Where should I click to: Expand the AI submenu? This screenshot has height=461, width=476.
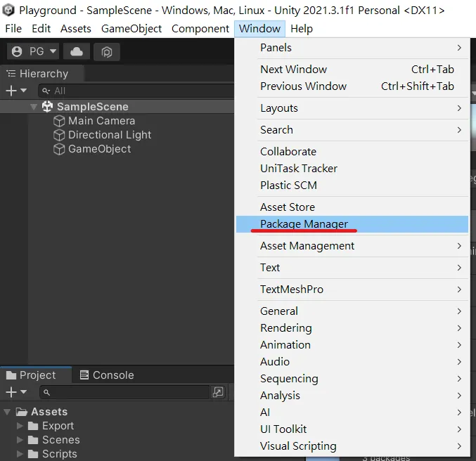coord(352,413)
